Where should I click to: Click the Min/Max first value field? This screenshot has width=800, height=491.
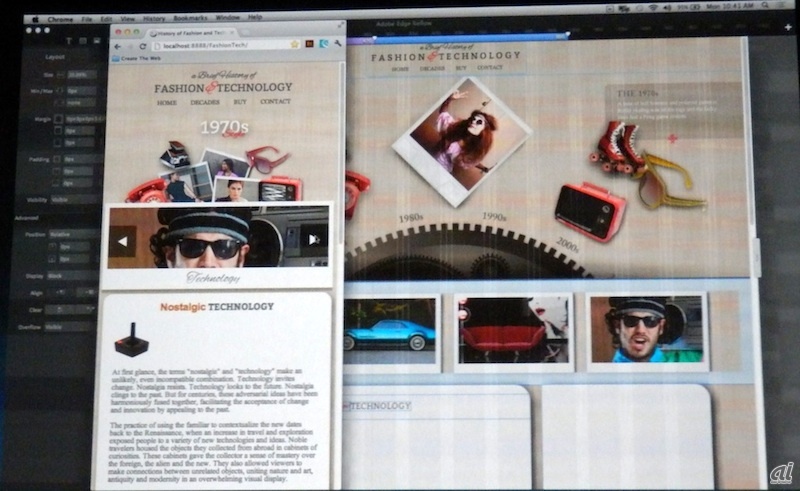[x=81, y=91]
